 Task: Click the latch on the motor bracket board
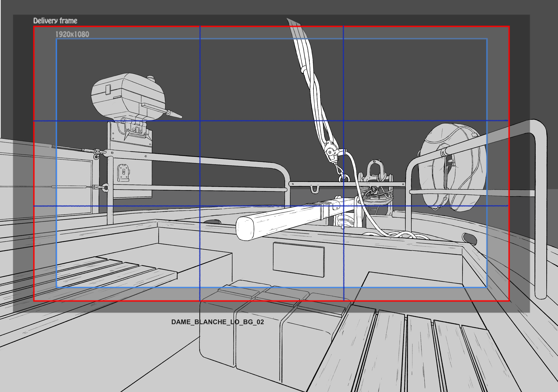click(123, 172)
